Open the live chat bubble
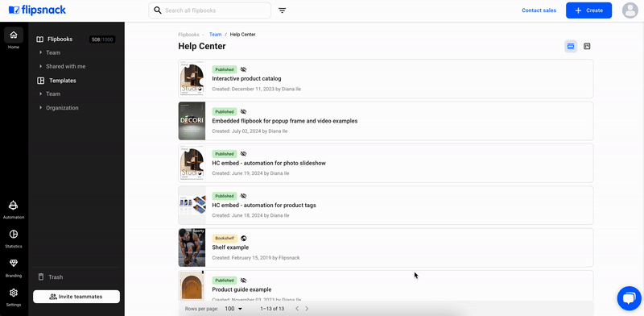The height and width of the screenshot is (316, 644). (x=630, y=298)
